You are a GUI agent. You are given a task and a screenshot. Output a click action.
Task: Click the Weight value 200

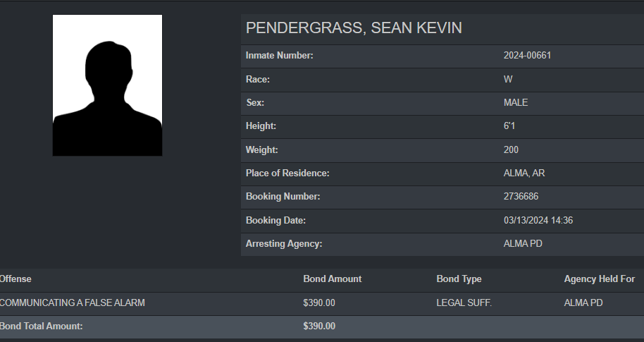511,150
